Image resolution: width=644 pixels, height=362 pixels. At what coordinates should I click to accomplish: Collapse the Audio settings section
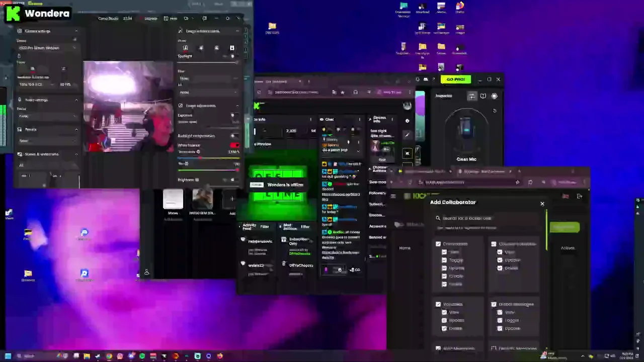[x=76, y=100]
